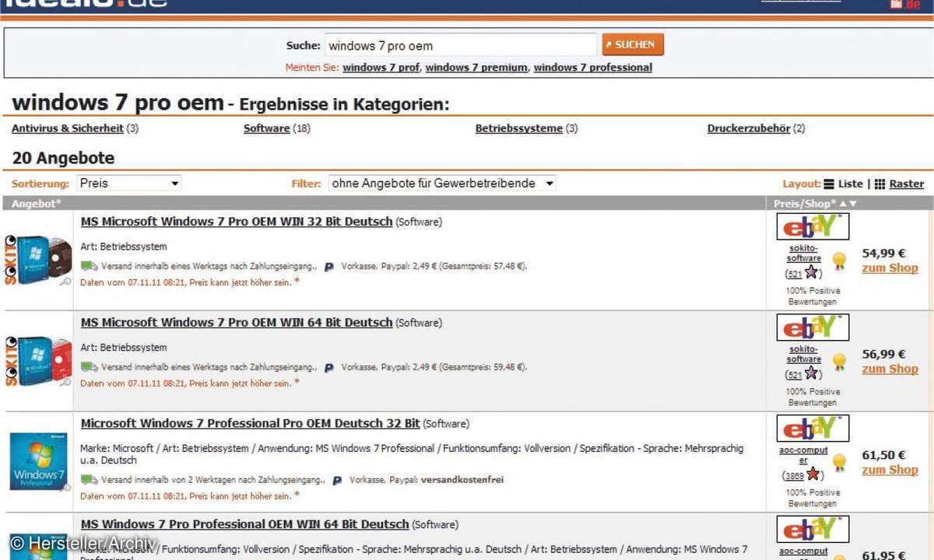Image resolution: width=934 pixels, height=560 pixels.
Task: Click the PayPal icon in the 32 Bit Sokito row
Action: (328, 267)
